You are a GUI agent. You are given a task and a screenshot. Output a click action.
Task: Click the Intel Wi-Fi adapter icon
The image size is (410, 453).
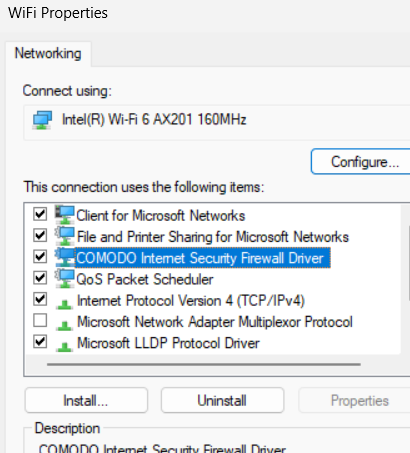click(x=42, y=120)
